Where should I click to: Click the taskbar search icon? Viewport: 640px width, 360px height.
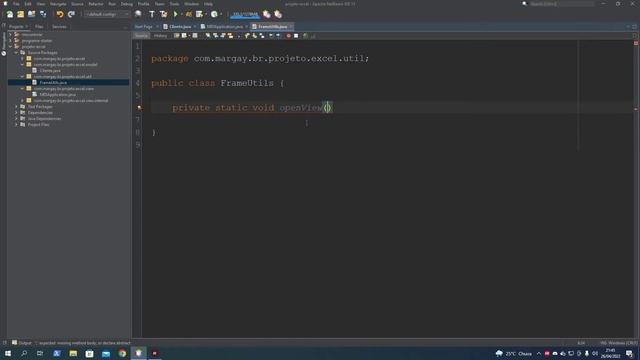24,353
